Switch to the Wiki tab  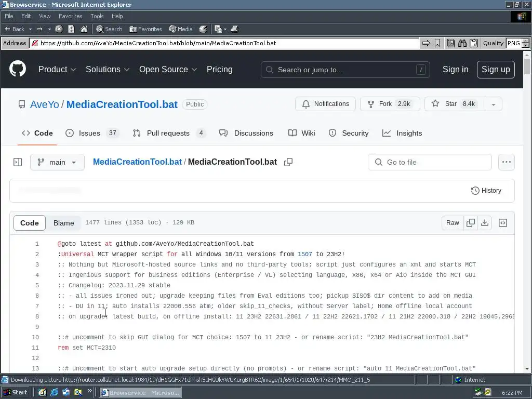301,133
